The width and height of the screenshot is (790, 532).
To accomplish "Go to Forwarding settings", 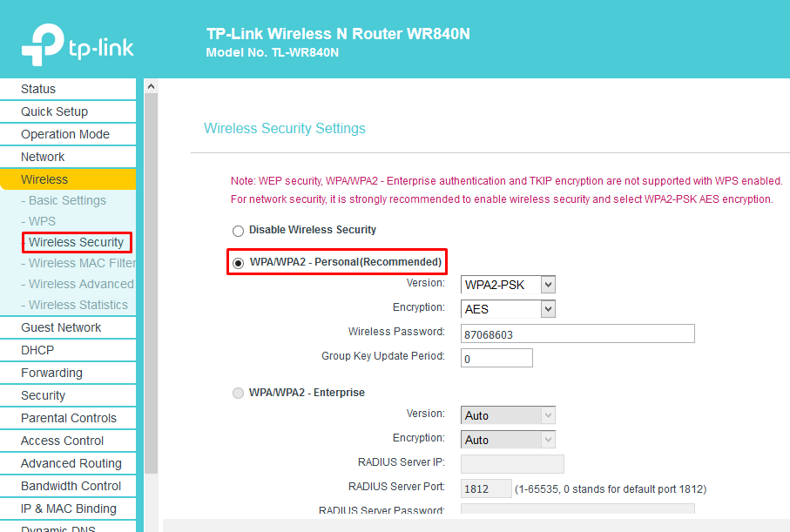I will point(68,373).
